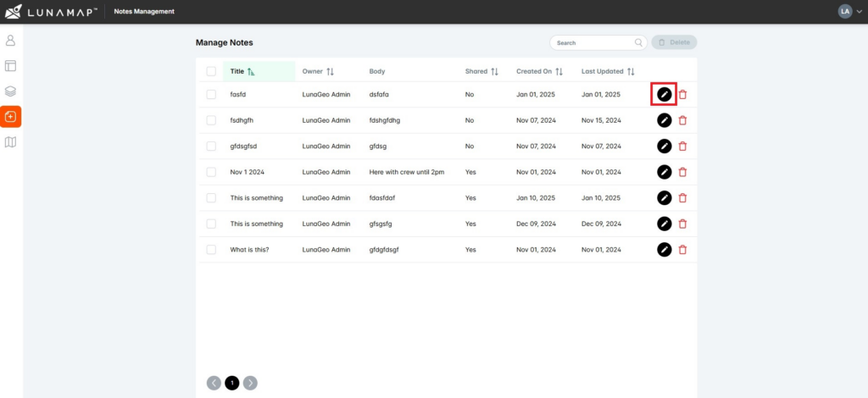868x398 pixels.
Task: Click trash icon for 'Nov 1 2024' note
Action: (682, 172)
